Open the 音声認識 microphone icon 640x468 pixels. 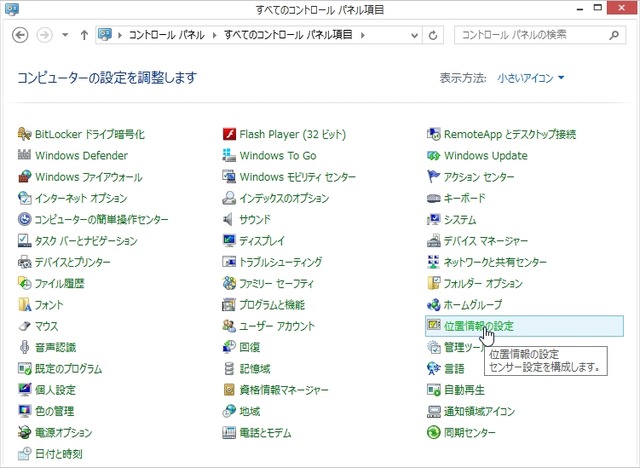click(24, 347)
